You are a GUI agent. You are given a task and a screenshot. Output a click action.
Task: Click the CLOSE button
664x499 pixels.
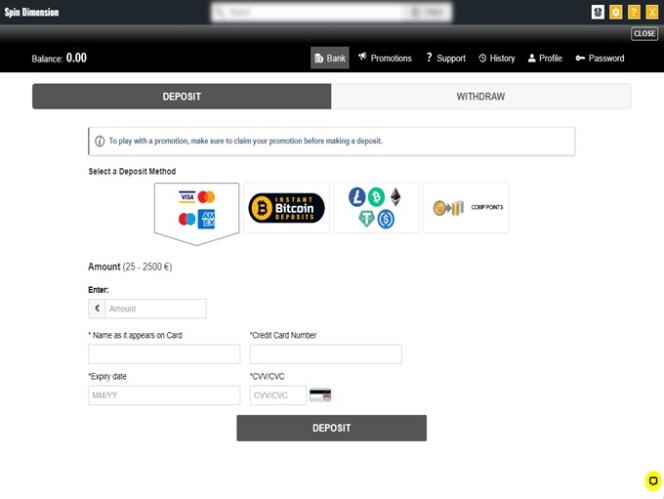pyautogui.click(x=644, y=34)
